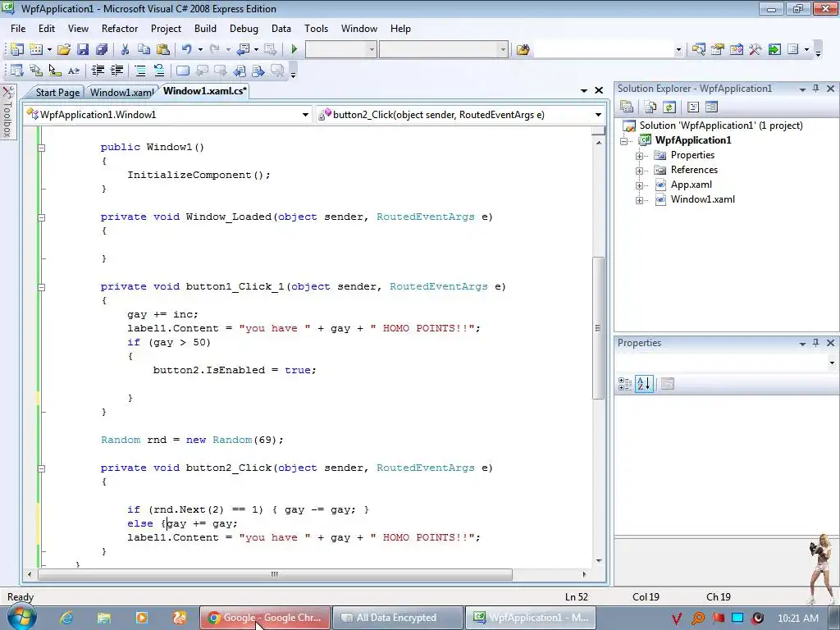840x630 pixels.
Task: Open the Tools menu
Action: click(x=316, y=29)
